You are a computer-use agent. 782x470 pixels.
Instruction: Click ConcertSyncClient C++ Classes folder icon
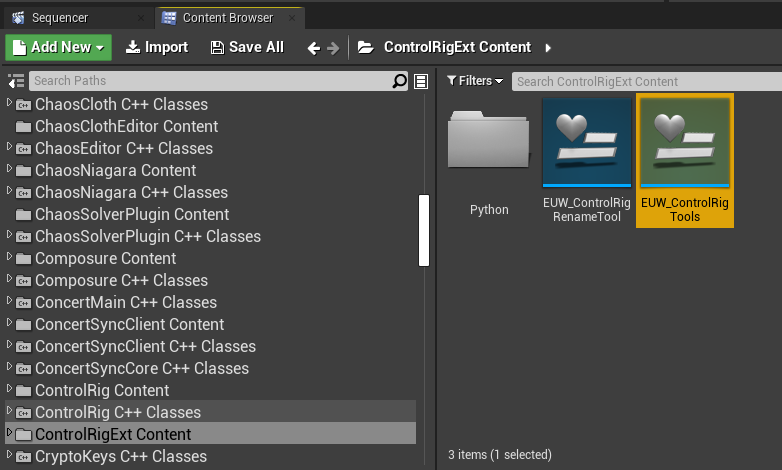(23, 346)
